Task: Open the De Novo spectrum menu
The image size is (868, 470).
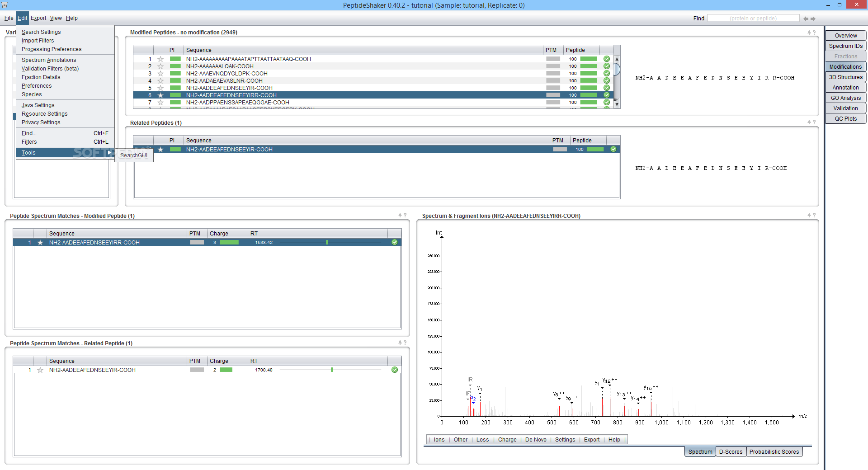Action: [x=536, y=440]
